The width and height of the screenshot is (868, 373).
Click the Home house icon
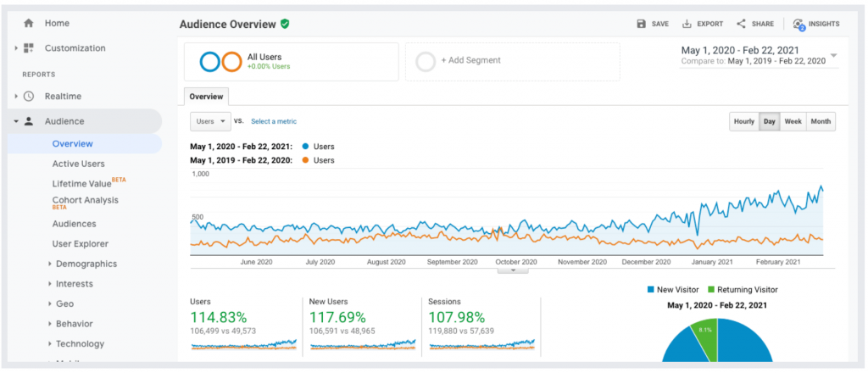(28, 23)
